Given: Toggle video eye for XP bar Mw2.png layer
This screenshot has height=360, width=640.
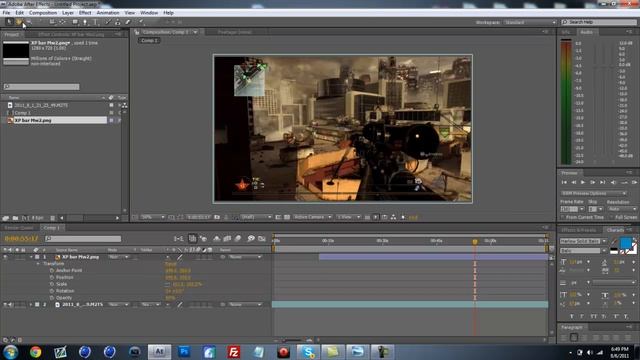Looking at the screenshot, I should tap(5, 257).
